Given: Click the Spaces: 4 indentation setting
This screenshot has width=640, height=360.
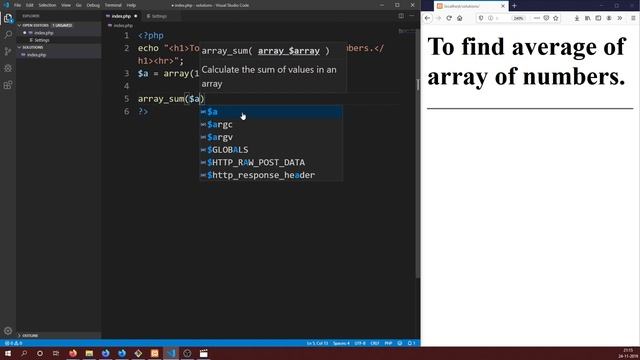Looking at the screenshot, I should click(x=341, y=343).
